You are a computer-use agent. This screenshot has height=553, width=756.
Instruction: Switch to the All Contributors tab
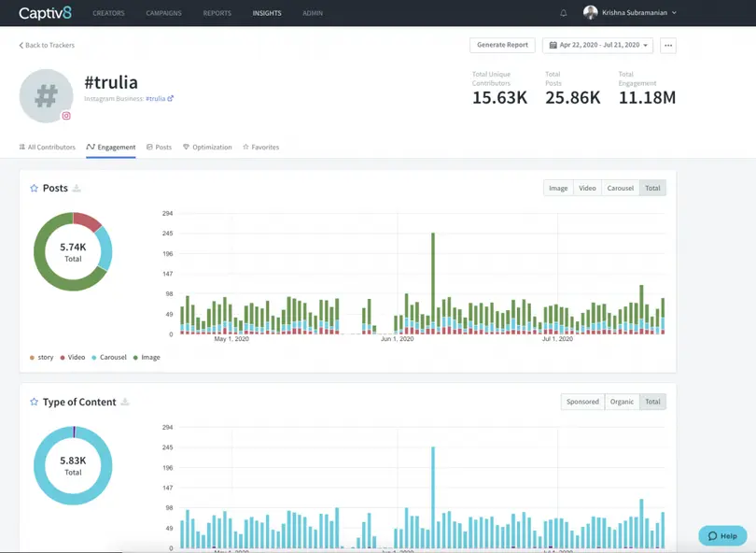pos(48,147)
